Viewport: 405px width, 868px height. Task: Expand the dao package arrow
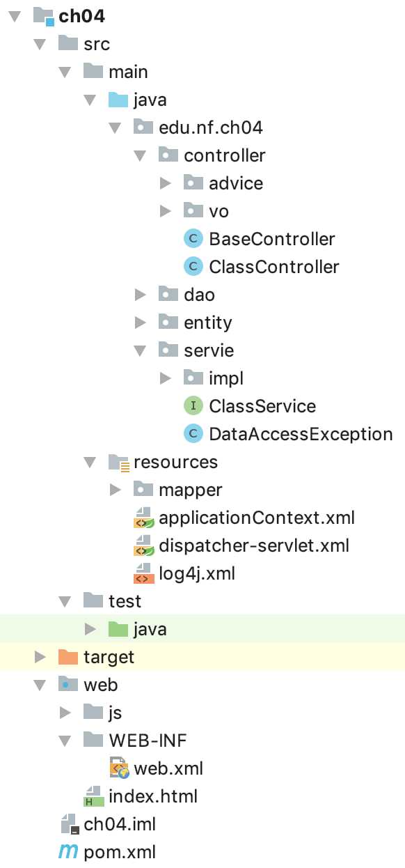coord(140,295)
